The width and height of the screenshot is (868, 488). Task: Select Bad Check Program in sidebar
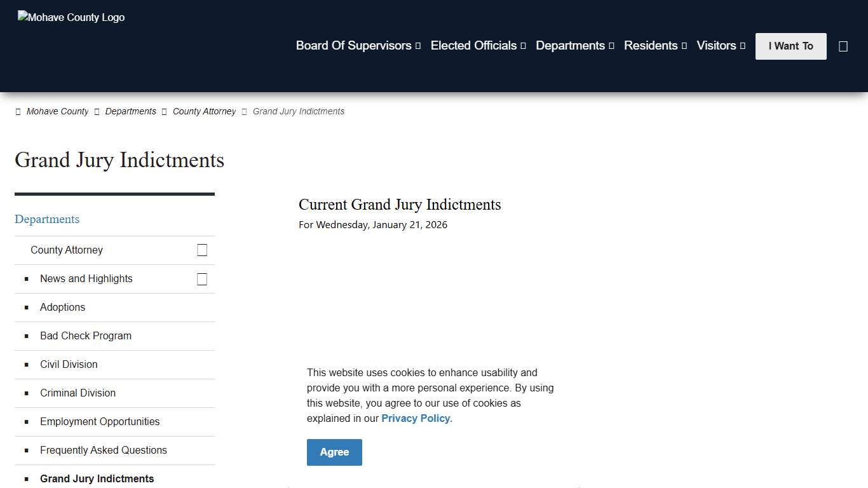[x=85, y=335]
